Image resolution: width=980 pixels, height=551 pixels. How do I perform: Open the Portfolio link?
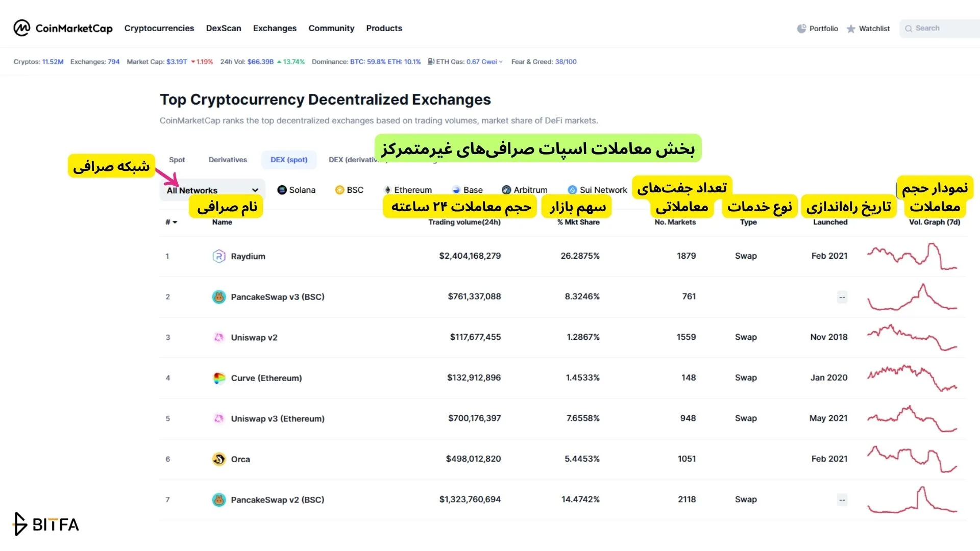pyautogui.click(x=818, y=29)
